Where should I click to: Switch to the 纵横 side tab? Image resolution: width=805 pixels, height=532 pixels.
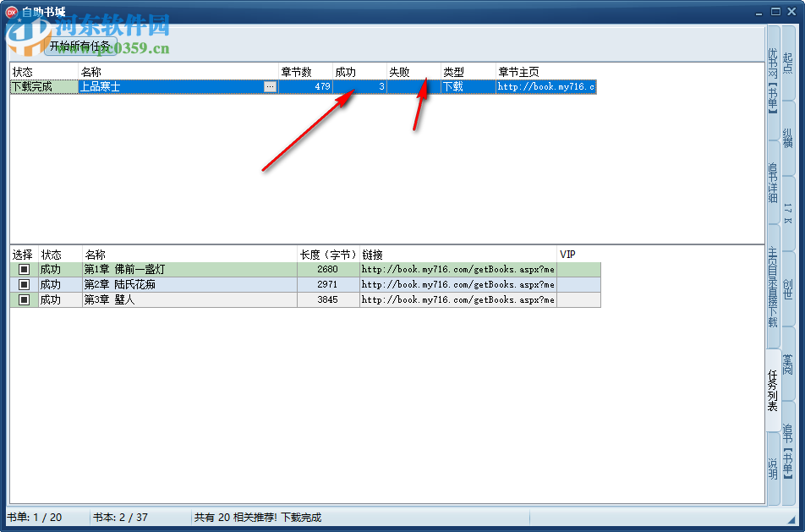tap(788, 138)
